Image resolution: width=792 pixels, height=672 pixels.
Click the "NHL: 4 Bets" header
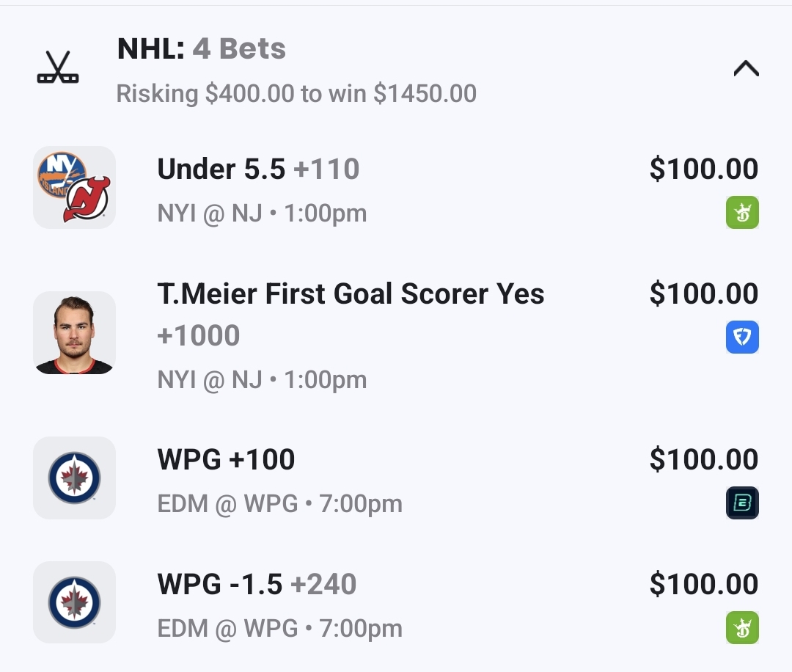[202, 49]
